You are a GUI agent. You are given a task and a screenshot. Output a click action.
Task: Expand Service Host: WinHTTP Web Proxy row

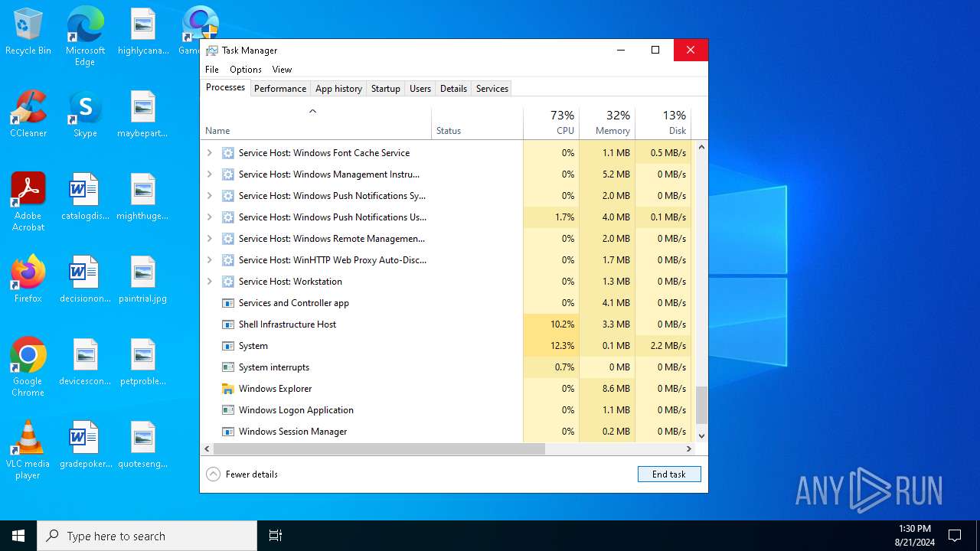[x=210, y=260]
